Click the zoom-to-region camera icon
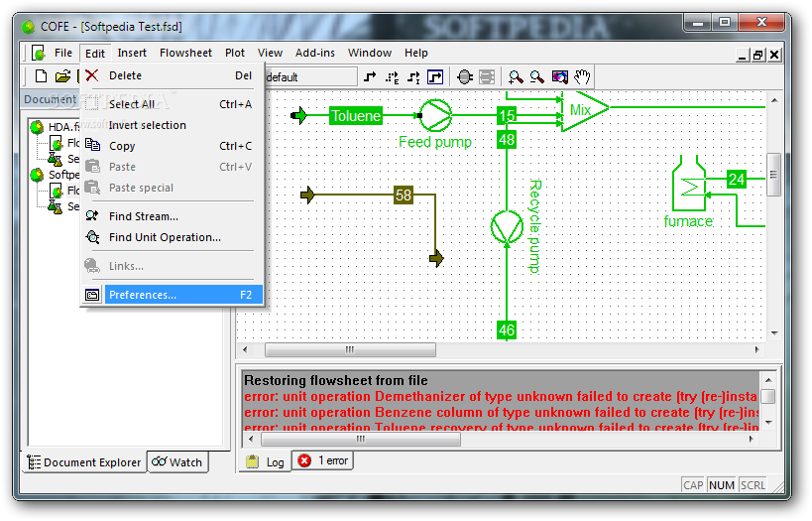This screenshot has width=812, height=521. (559, 77)
